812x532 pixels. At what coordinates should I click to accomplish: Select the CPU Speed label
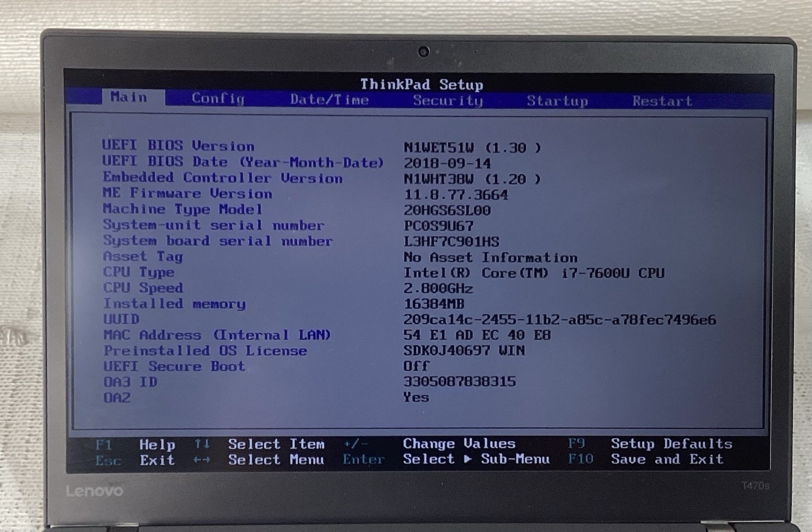[x=143, y=288]
